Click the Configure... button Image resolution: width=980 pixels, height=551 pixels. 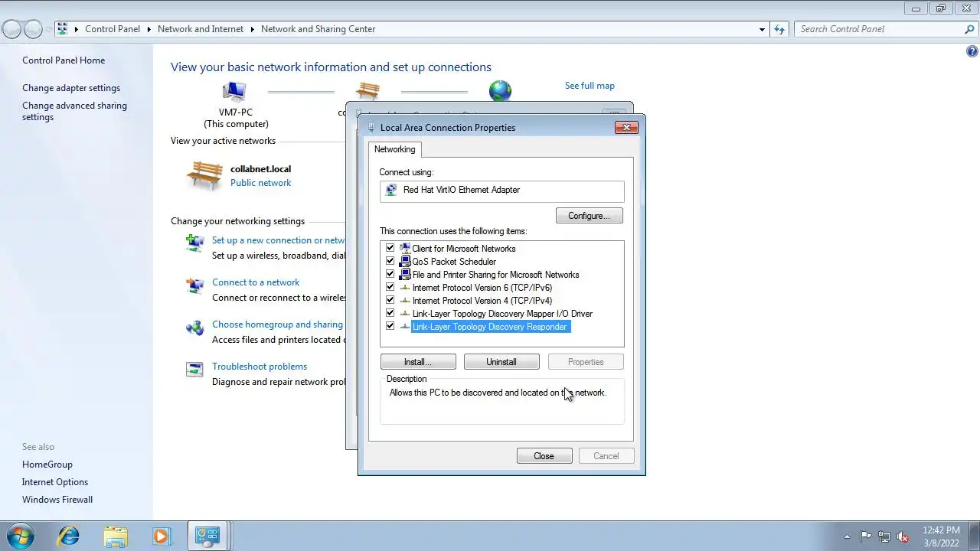coord(589,216)
